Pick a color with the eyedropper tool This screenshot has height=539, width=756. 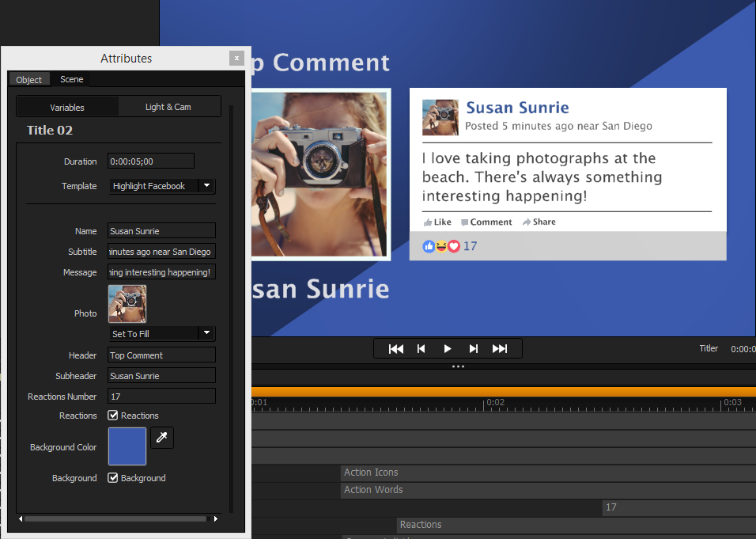point(161,438)
